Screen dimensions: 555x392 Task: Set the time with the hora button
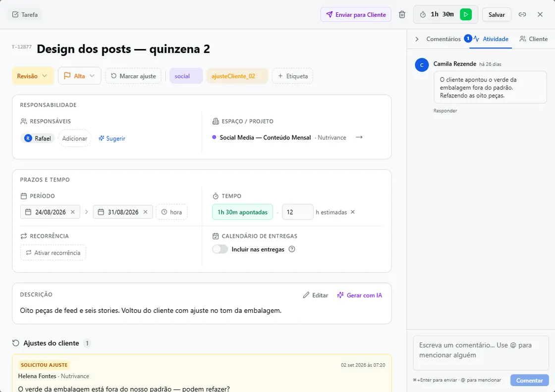pyautogui.click(x=171, y=212)
